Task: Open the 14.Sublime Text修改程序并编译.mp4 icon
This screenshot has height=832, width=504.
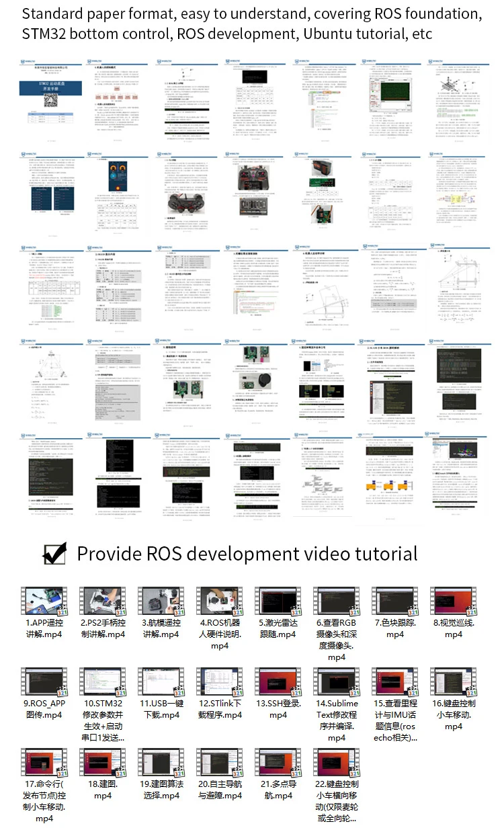Action: pos(336,682)
